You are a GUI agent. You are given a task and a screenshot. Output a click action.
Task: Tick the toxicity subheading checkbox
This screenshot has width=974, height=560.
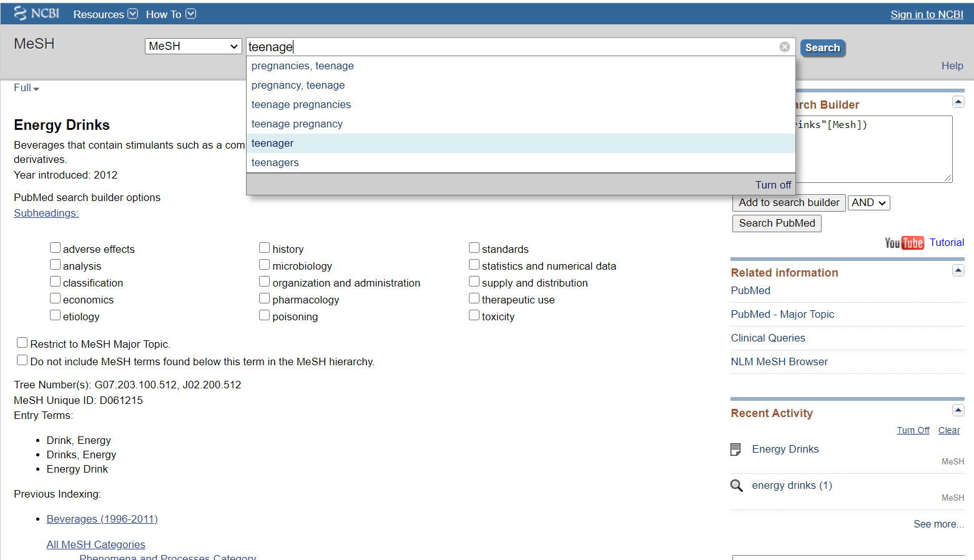(475, 315)
